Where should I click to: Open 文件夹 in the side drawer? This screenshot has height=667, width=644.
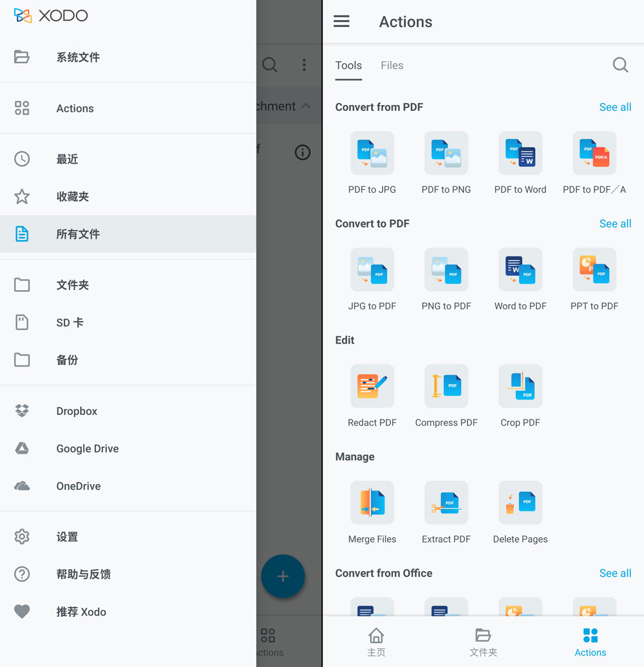[x=128, y=285]
